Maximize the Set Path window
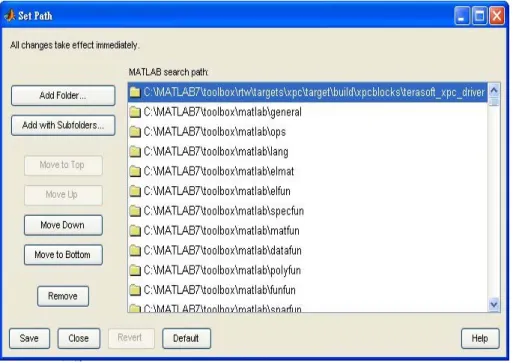Viewport: 513px width, 363px height. [x=480, y=16]
